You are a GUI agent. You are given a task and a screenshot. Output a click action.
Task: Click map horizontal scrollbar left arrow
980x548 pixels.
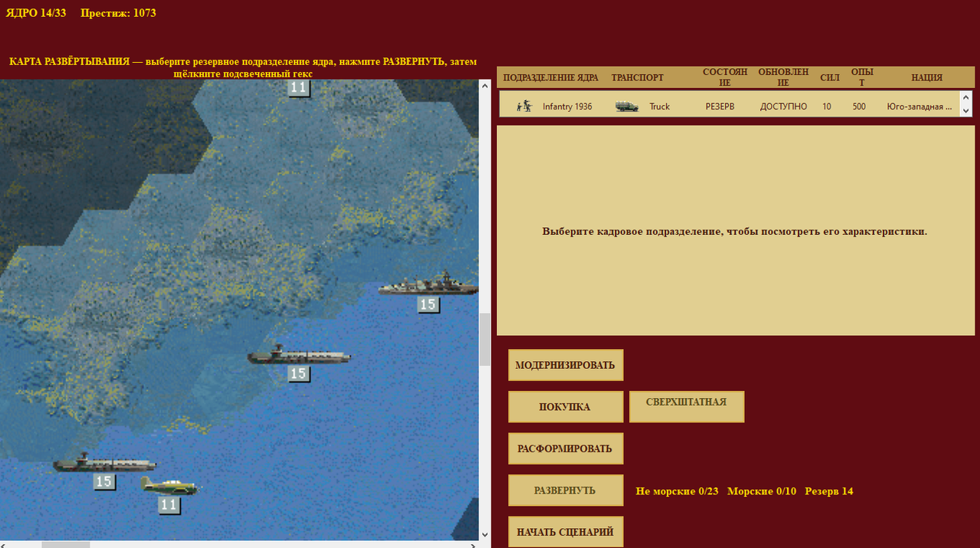5,545
